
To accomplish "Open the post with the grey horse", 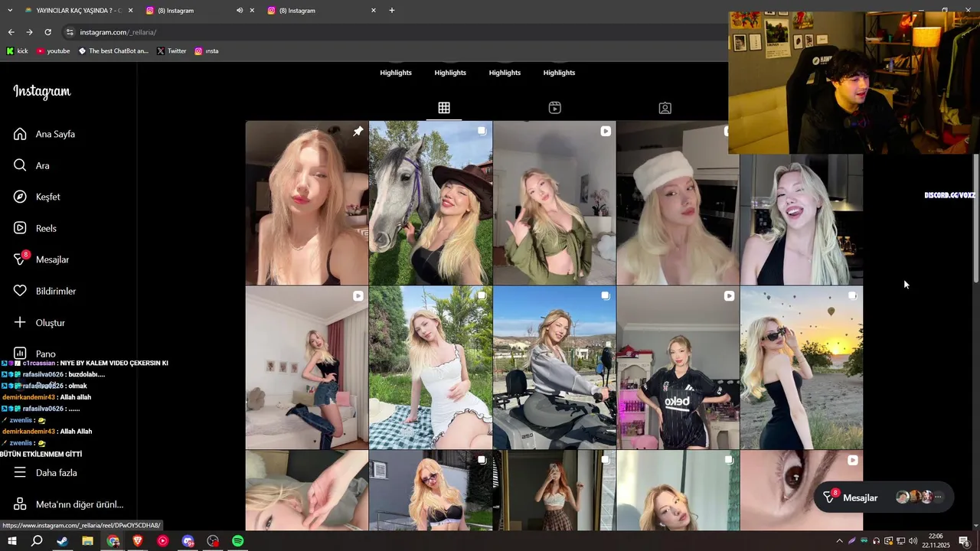I will point(430,203).
